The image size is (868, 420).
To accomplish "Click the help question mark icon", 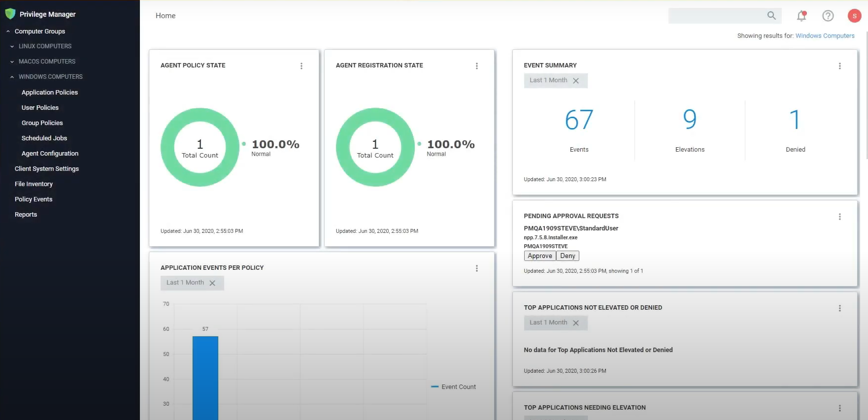I will [x=828, y=16].
